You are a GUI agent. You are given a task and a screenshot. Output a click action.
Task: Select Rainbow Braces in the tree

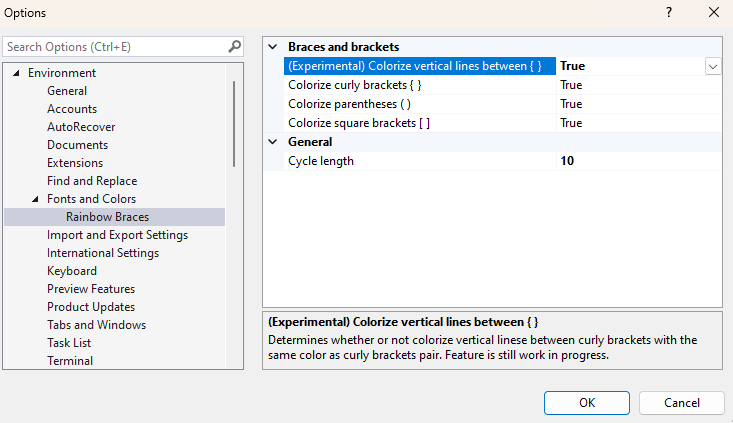[x=107, y=217]
